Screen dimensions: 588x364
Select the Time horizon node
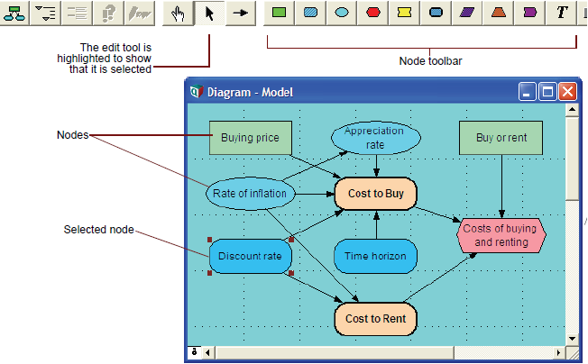(x=375, y=256)
